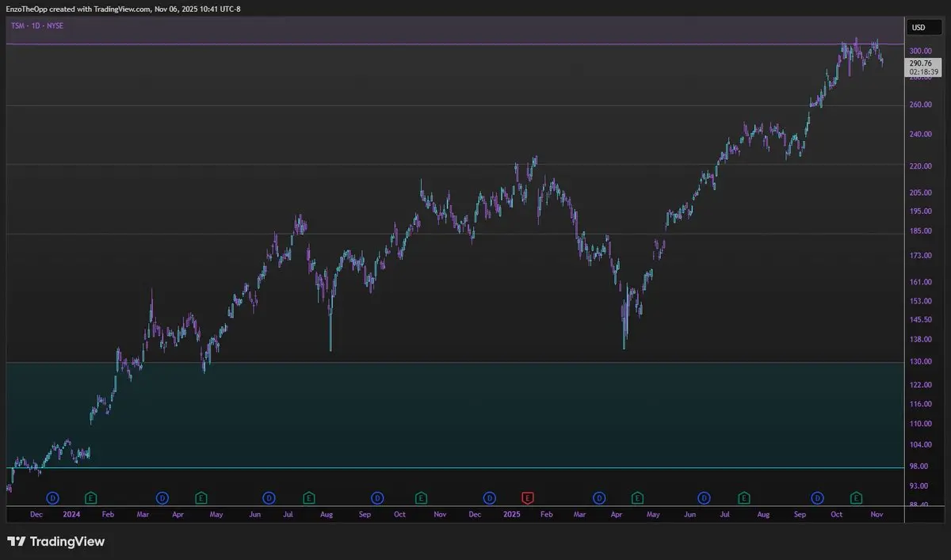Image resolution: width=951 pixels, height=560 pixels.
Task: Click the first dividend marker before Dec
Action: tap(52, 497)
